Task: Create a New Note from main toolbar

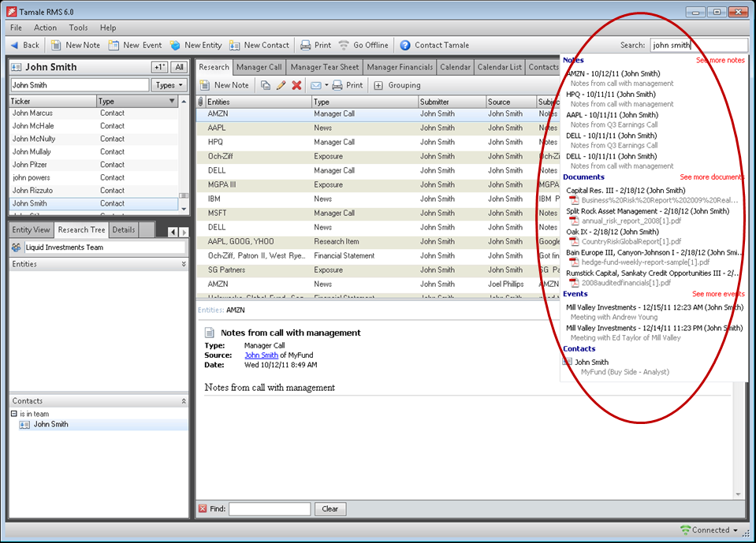Action: (x=76, y=45)
